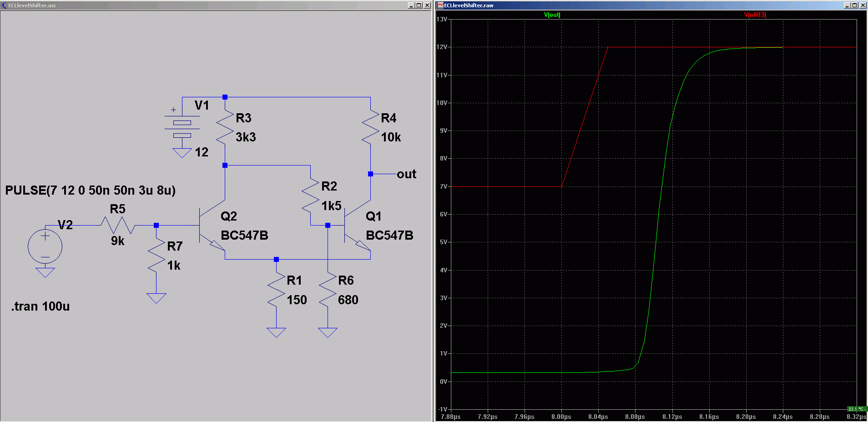Click the PULSE source value text
The height and width of the screenshot is (422, 868).
[x=90, y=190]
